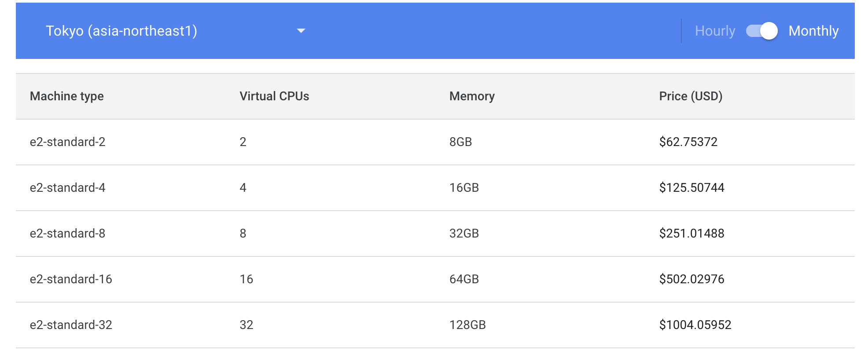Select the e2-standard-16 machine type row
Image resolution: width=868 pixels, height=351 pixels.
click(71, 279)
